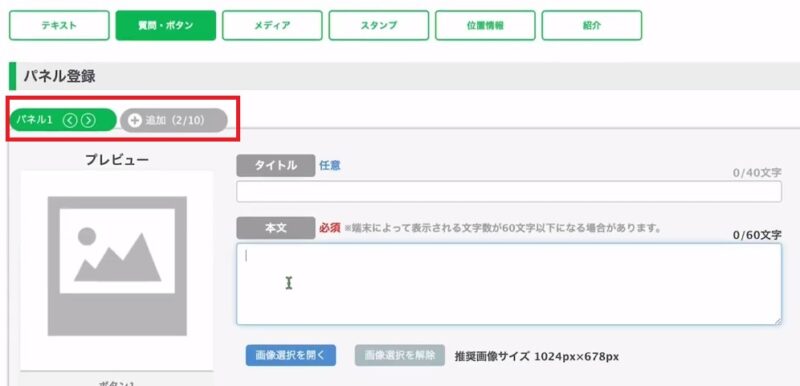Move パネル1 right with arrow icon
The width and height of the screenshot is (800, 386).
pyautogui.click(x=88, y=120)
